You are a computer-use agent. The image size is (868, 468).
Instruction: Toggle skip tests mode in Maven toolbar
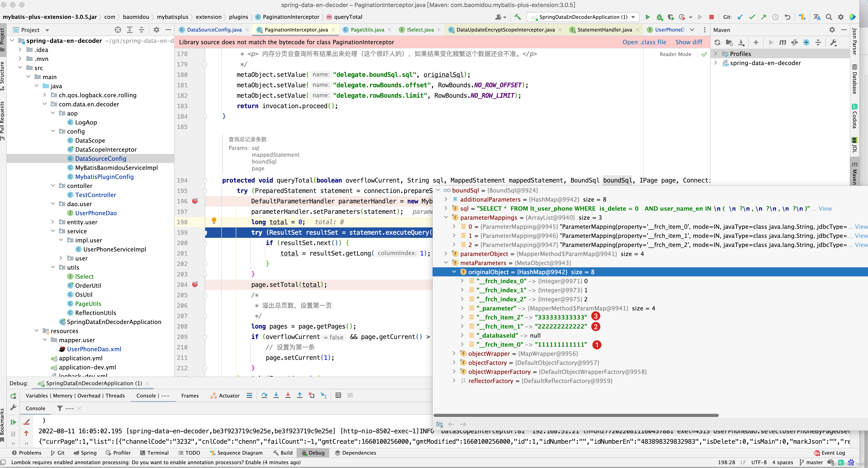coord(806,42)
